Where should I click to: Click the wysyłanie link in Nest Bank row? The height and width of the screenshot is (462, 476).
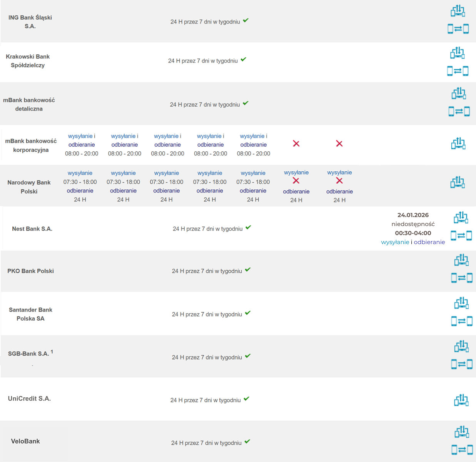tap(395, 242)
